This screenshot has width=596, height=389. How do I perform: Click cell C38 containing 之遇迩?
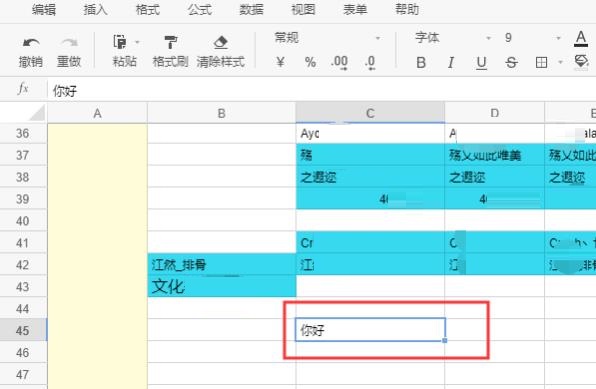pyautogui.click(x=370, y=177)
